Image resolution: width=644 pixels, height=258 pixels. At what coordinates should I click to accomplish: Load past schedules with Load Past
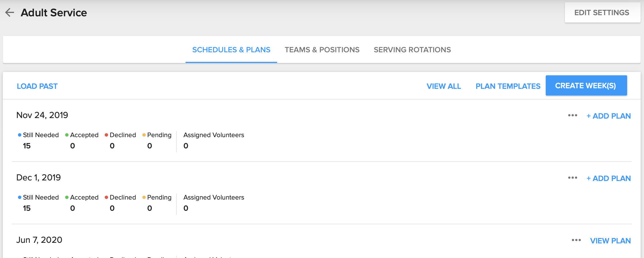tap(37, 86)
